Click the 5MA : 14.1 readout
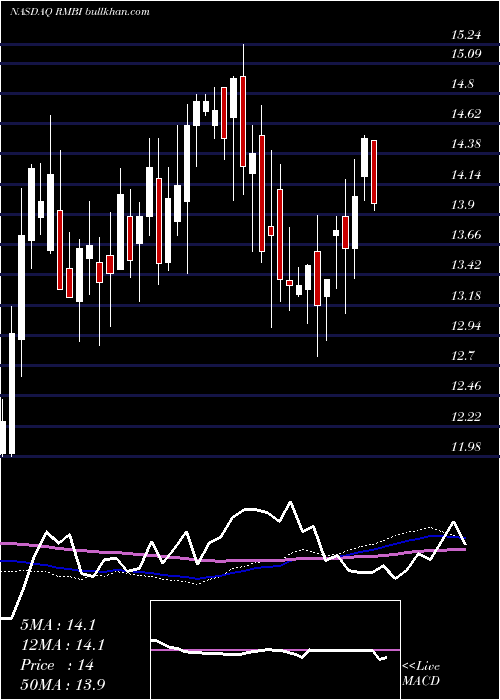Viewport: 500px width, 700px height. [58, 625]
